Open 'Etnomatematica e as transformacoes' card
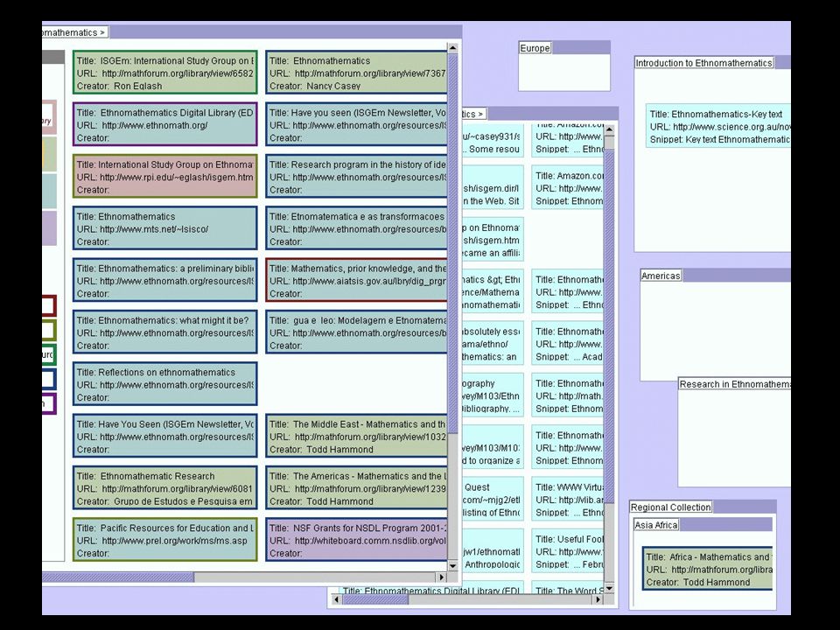 coord(356,228)
